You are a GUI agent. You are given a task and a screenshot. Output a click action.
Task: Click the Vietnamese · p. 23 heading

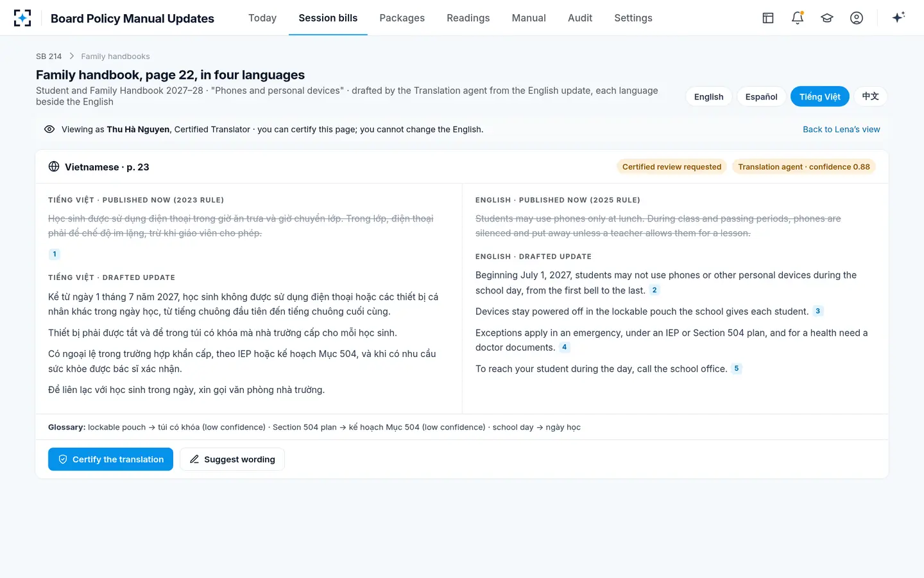107,167
